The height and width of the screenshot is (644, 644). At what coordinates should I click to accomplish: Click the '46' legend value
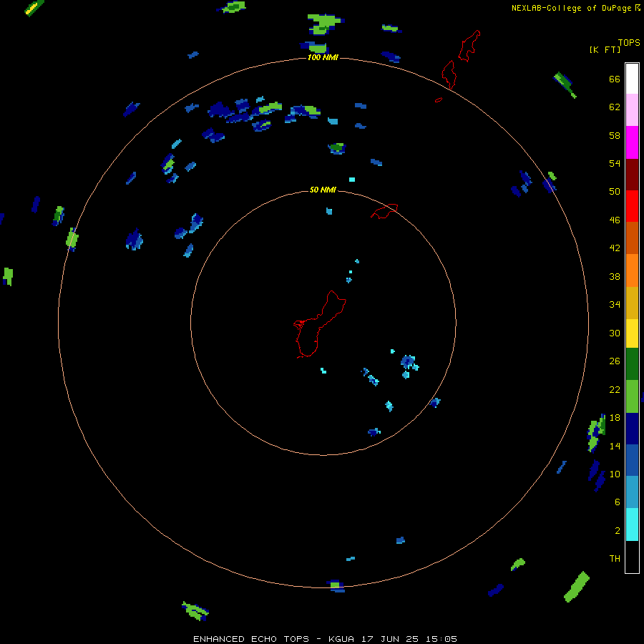point(615,220)
